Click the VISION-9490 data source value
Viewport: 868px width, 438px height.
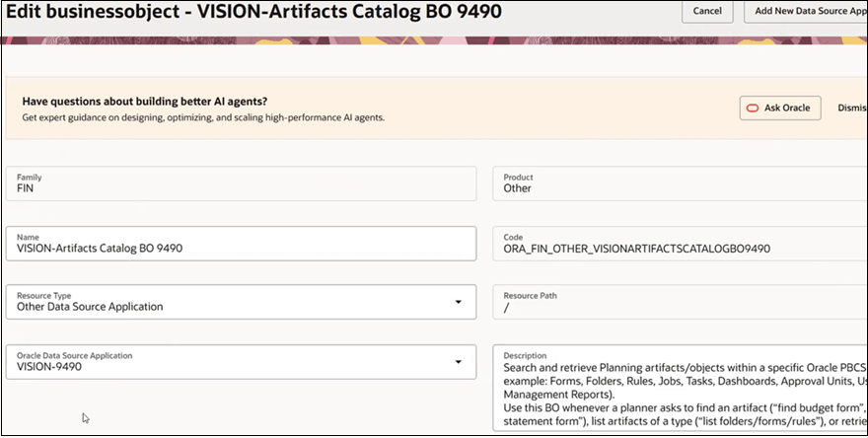click(49, 367)
